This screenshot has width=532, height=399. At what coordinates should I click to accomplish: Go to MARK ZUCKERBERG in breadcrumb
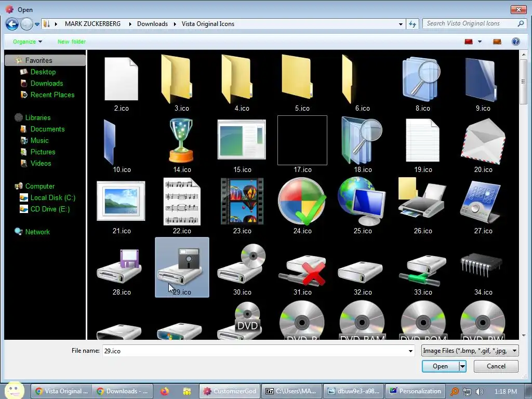point(92,24)
